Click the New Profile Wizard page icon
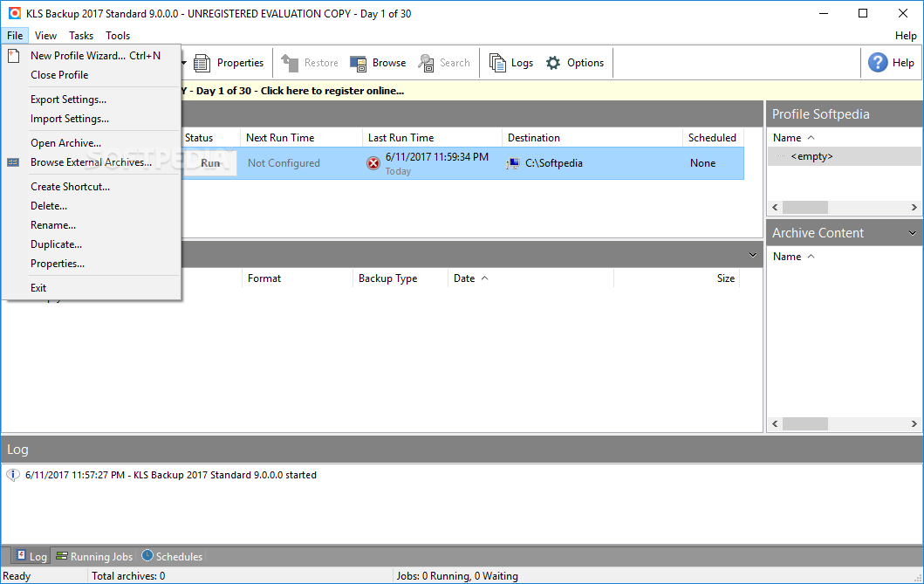Viewport: 924px width, 584px height. [x=13, y=55]
